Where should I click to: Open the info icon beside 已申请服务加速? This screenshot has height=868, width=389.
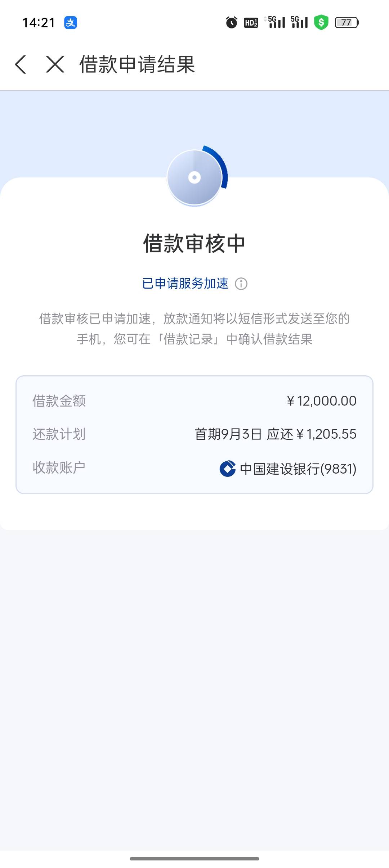click(x=241, y=284)
